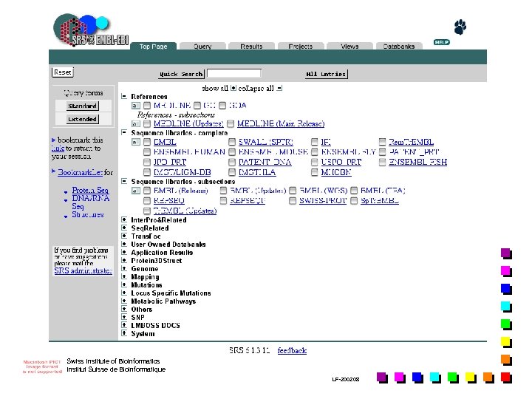Image resolution: width=532 pixels, height=399 pixels.
Task: Enable the RemTrEMBL checkbox
Action: [383, 142]
